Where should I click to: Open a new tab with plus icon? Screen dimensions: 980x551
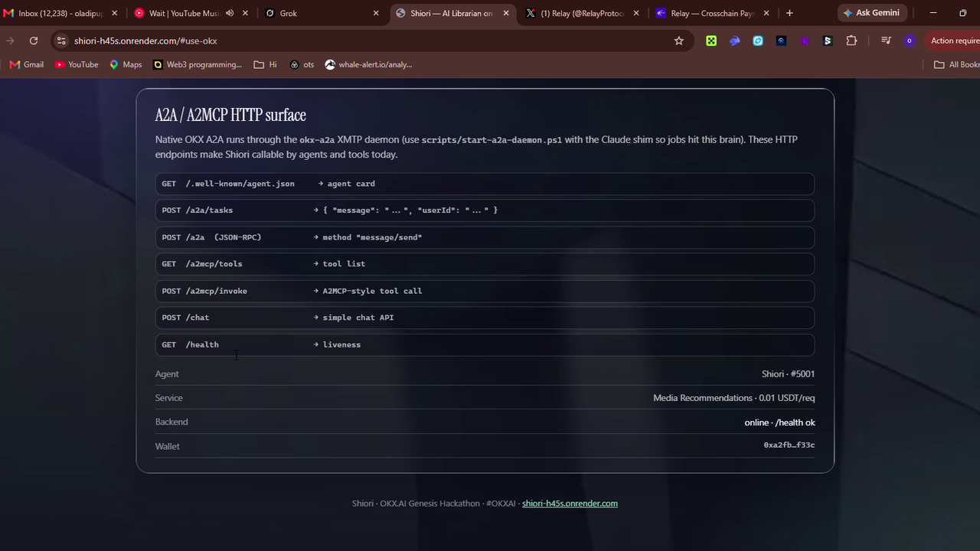pos(789,13)
